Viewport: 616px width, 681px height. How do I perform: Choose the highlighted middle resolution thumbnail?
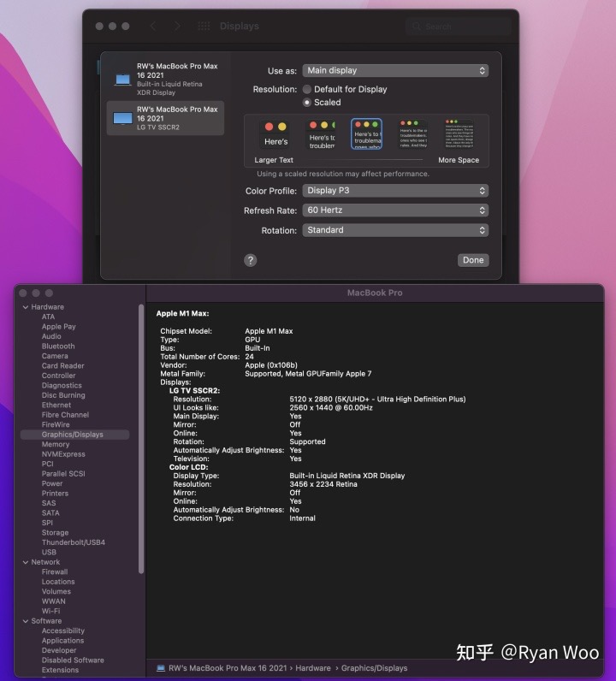pos(367,134)
